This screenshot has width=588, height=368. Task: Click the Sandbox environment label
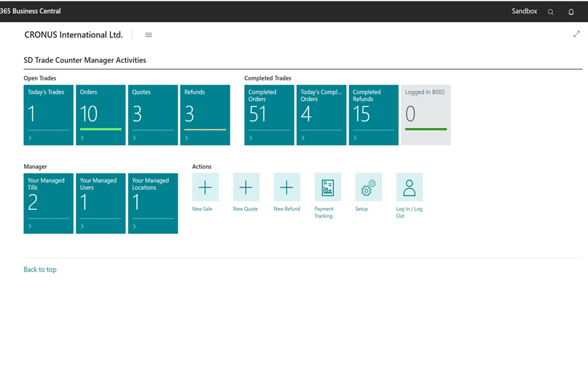tap(524, 11)
